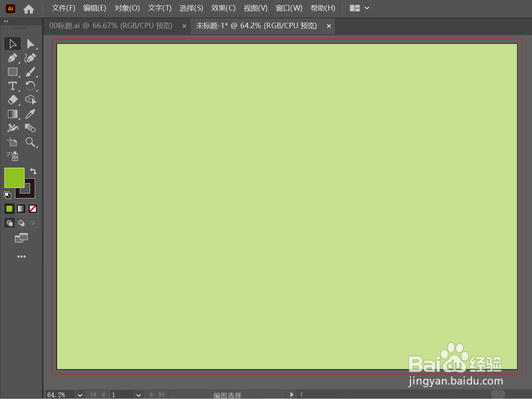Open the 编辑(E) menu
Screen dimensions: 532x399
point(95,8)
